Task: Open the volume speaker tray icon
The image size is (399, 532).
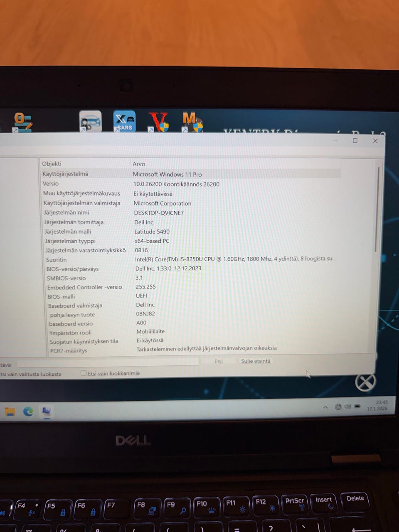Action: [x=347, y=406]
